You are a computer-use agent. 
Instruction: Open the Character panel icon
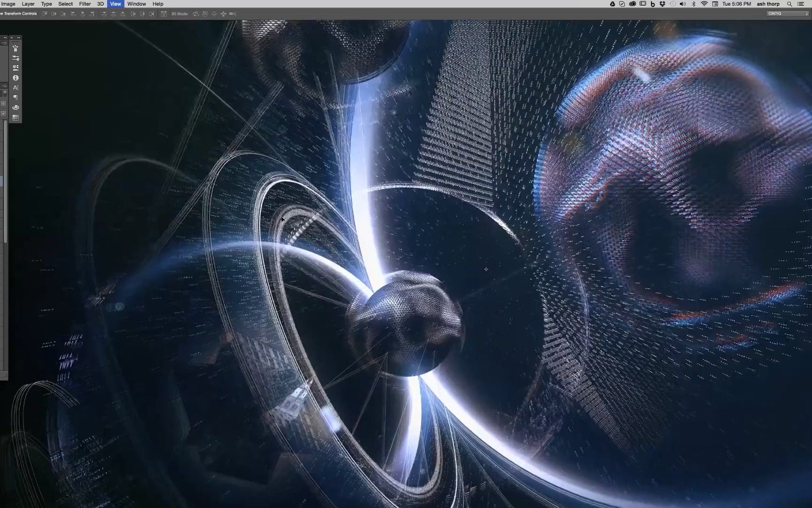16,87
